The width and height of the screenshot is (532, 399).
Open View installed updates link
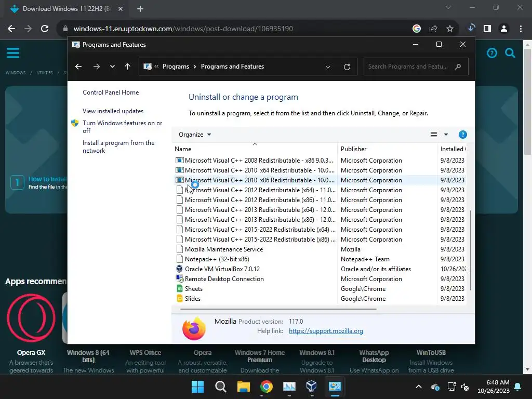tap(113, 111)
